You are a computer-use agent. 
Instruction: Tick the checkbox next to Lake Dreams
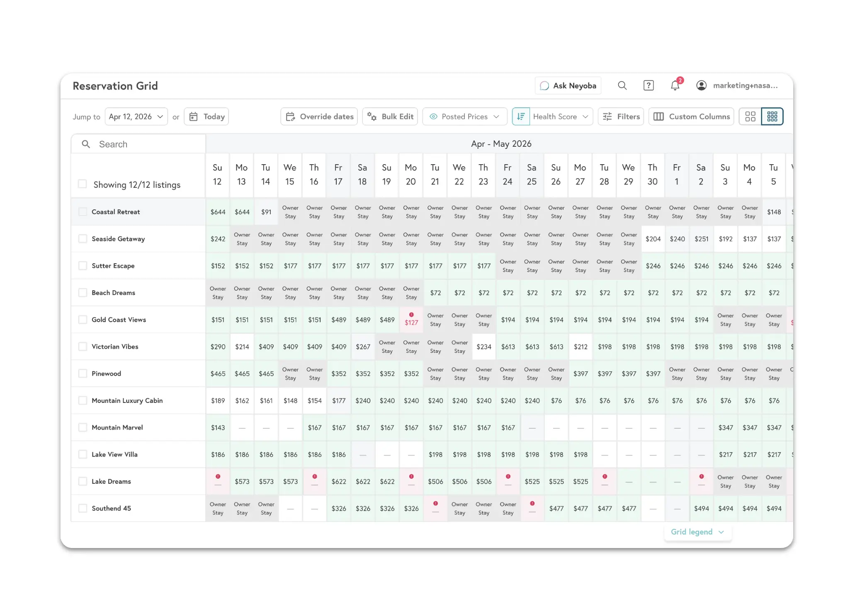[82, 481]
